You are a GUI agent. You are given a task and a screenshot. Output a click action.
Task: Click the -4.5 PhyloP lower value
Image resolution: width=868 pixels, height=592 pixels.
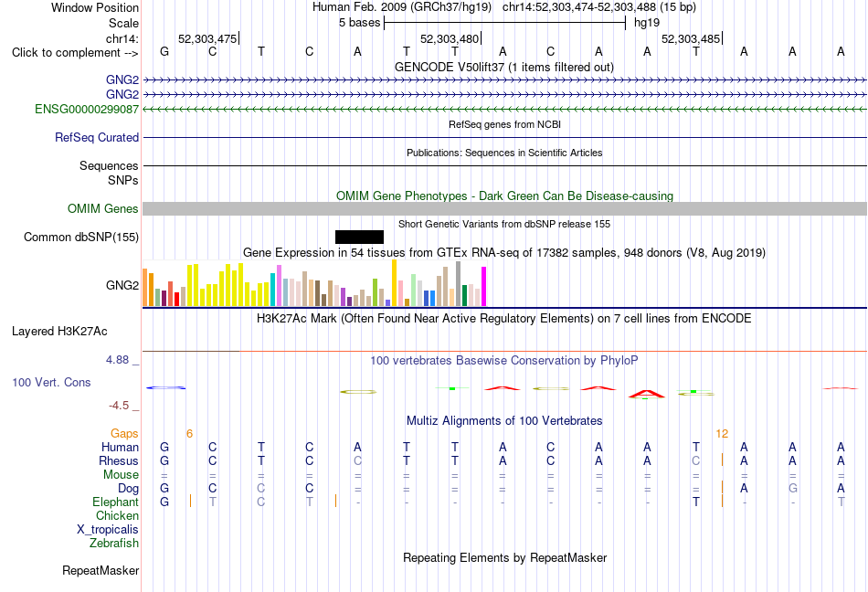pyautogui.click(x=119, y=406)
